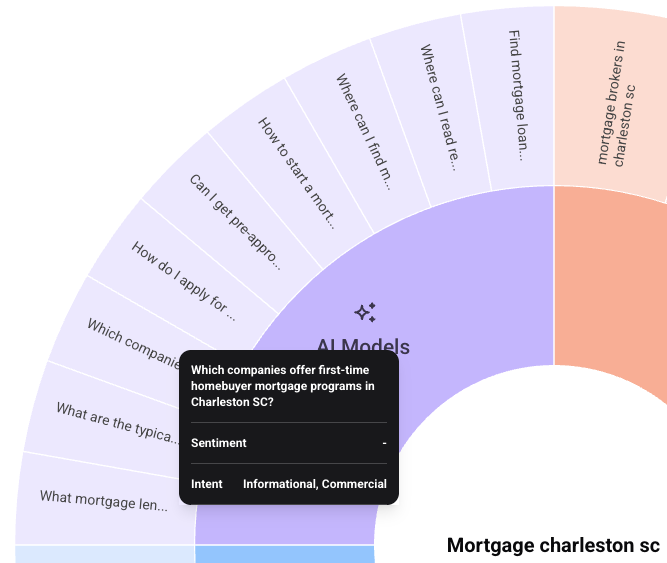Screen dimensions: 667x563
Task: Click the "Where can I find m..." segment
Action: pos(364,130)
